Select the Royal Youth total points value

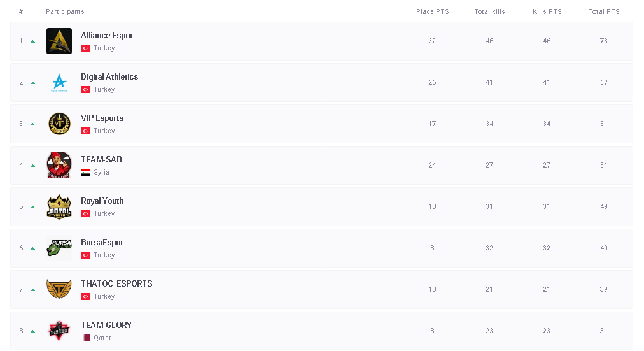tap(604, 207)
